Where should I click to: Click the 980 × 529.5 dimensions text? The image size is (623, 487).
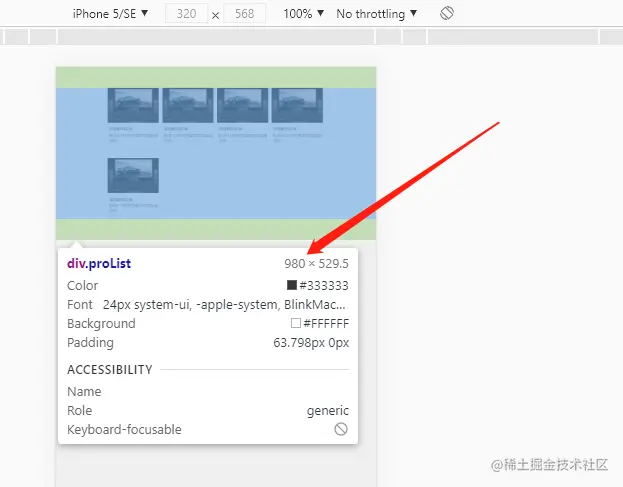tap(316, 264)
